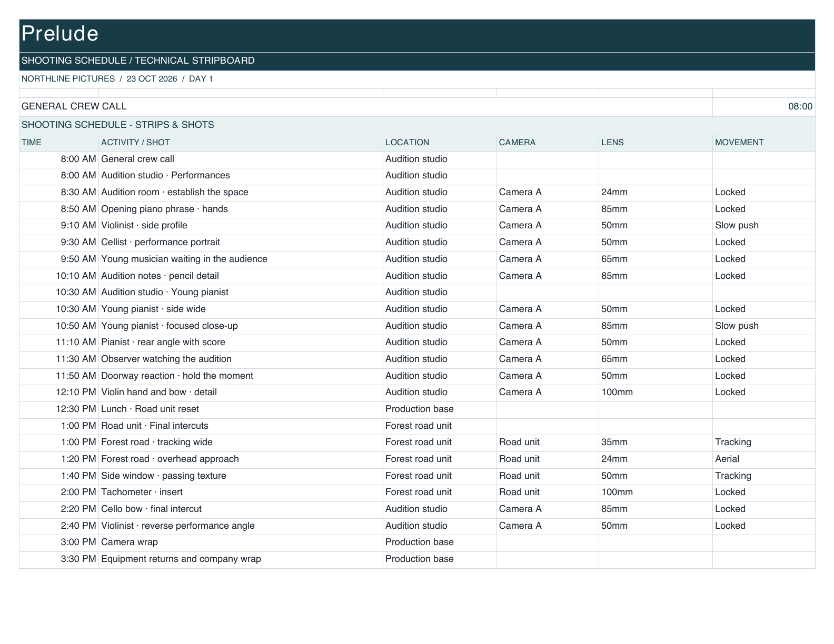Click the TIME column header
834x644 pixels.
pos(59,143)
